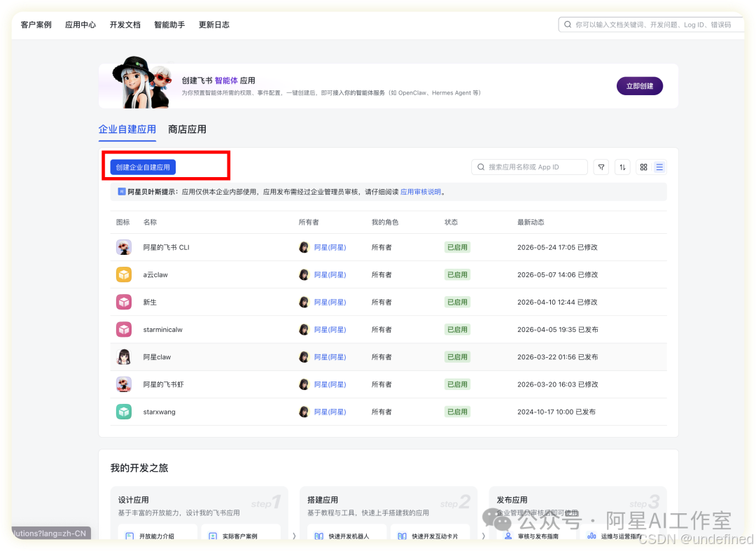Open 智能助手 from the top bar

pos(169,25)
